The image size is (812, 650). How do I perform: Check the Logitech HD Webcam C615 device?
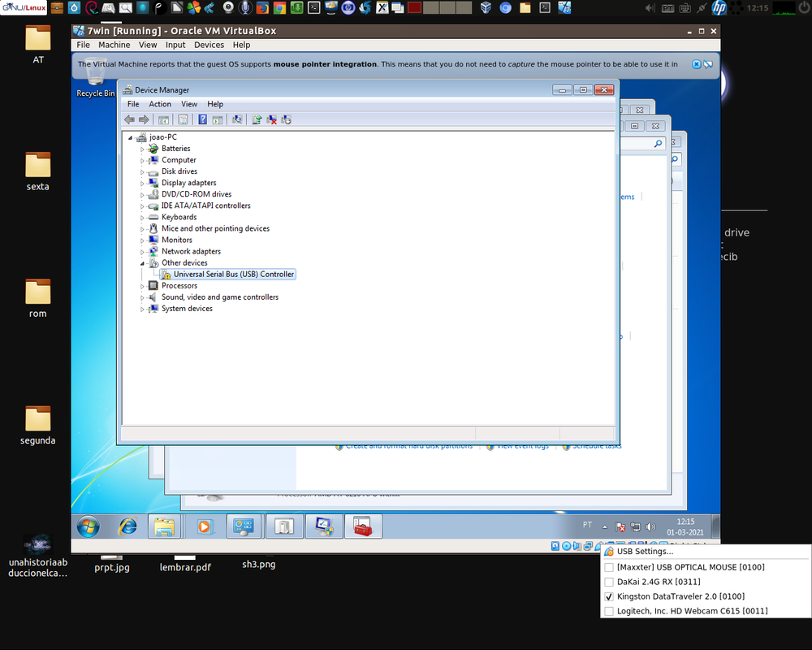coord(610,611)
